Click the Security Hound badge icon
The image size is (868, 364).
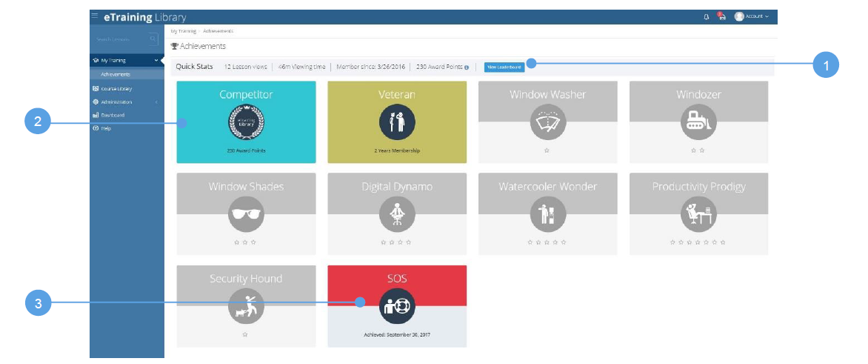coord(246,306)
